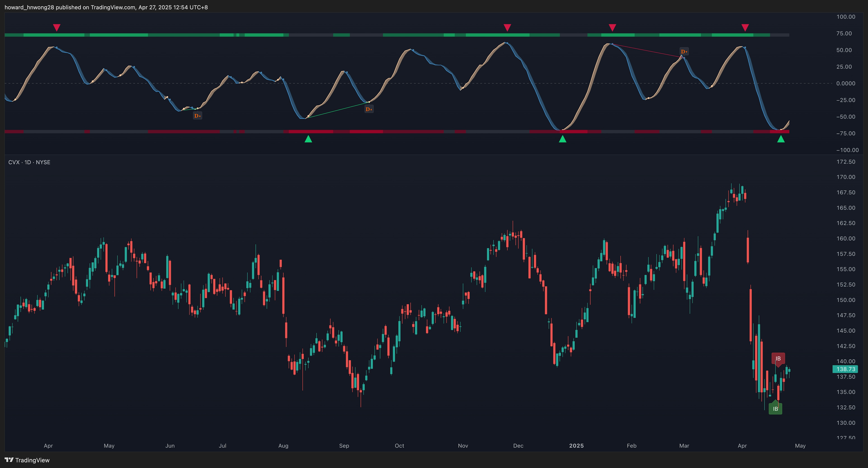Click the D divergence label near June oscillator low
This screenshot has height=468, width=868.
pos(198,116)
